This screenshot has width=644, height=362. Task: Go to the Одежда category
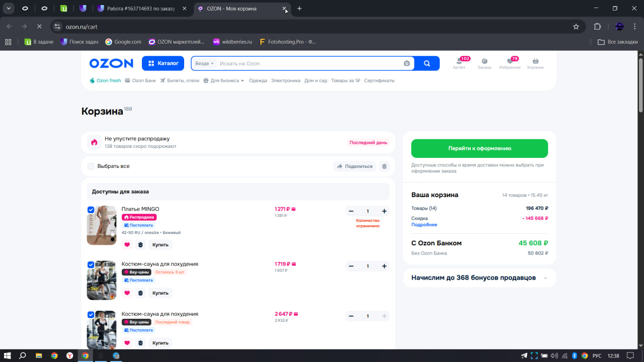pyautogui.click(x=258, y=80)
